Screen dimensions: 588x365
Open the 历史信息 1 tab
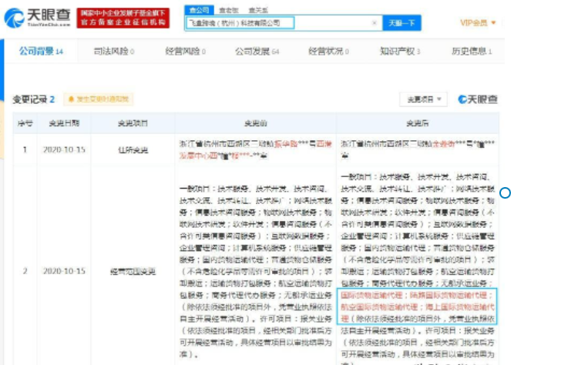tap(472, 52)
